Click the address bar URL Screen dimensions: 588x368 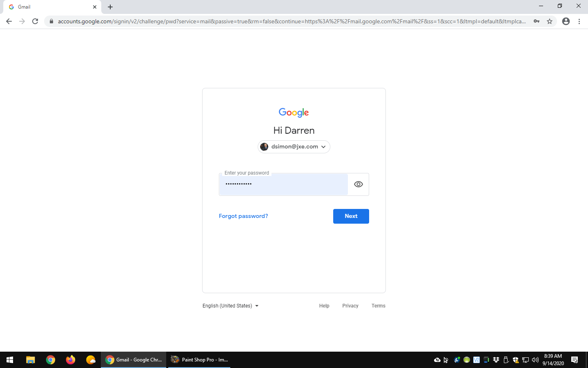(x=292, y=21)
